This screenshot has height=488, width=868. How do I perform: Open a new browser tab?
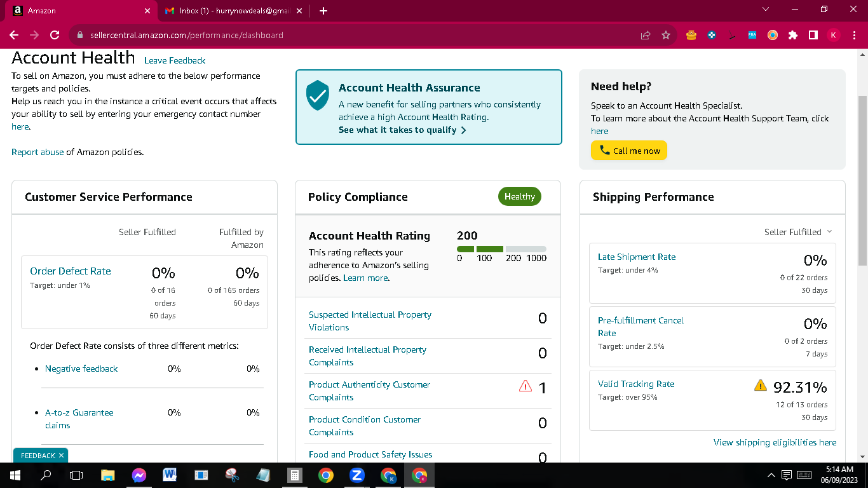(323, 11)
